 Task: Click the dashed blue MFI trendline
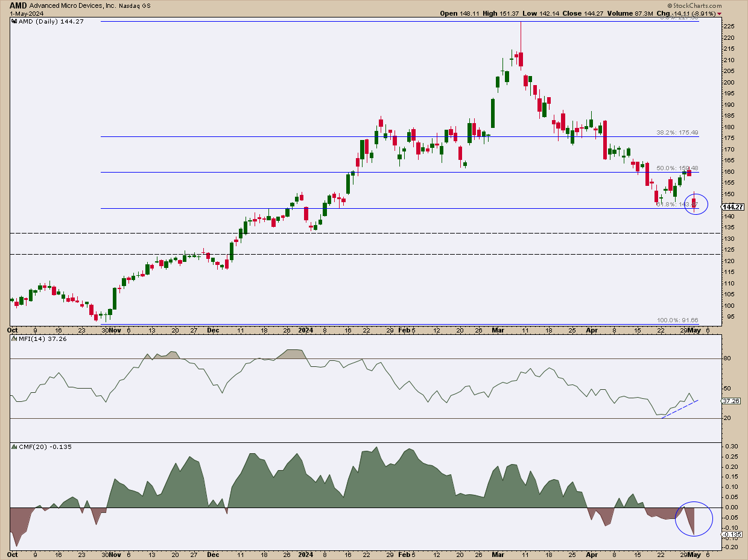680,409
